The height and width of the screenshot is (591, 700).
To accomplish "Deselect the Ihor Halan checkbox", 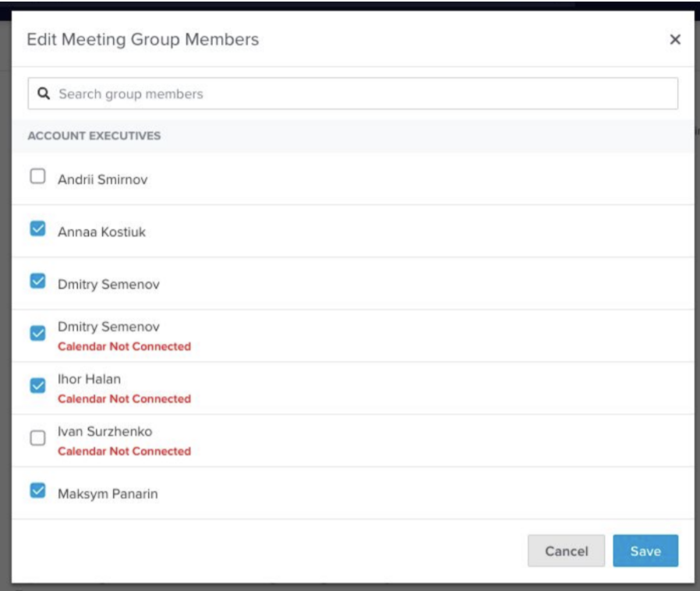I will pos(37,386).
